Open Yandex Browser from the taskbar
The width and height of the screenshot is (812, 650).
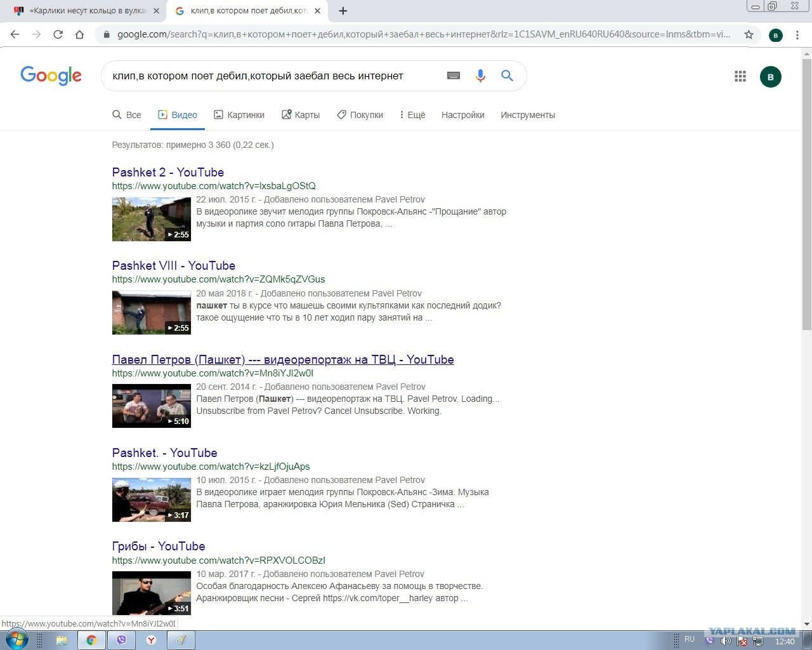click(x=151, y=640)
